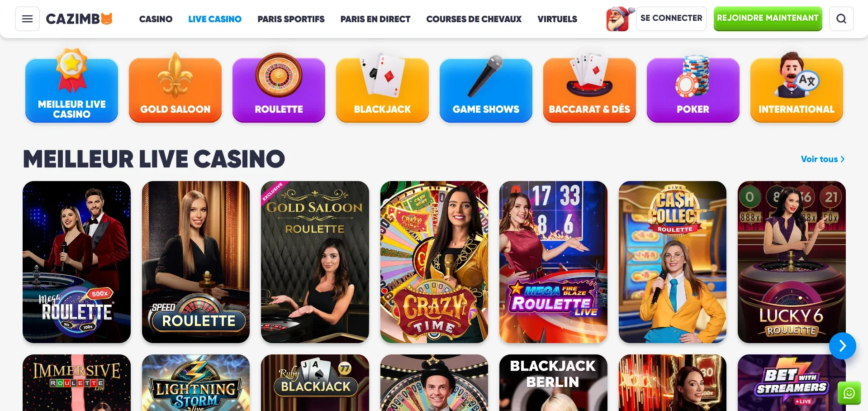Click Rejoindre Maintenant button

(768, 19)
